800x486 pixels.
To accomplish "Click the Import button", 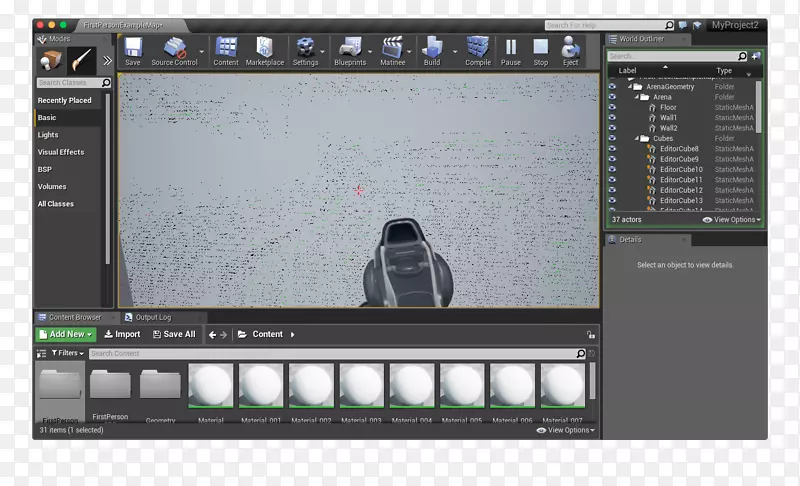I will (122, 334).
